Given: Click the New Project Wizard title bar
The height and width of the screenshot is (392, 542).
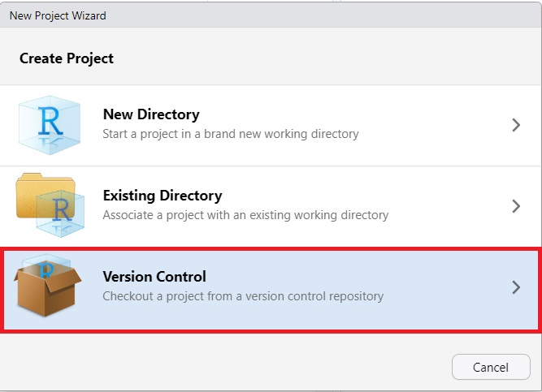Looking at the screenshot, I should (271, 15).
